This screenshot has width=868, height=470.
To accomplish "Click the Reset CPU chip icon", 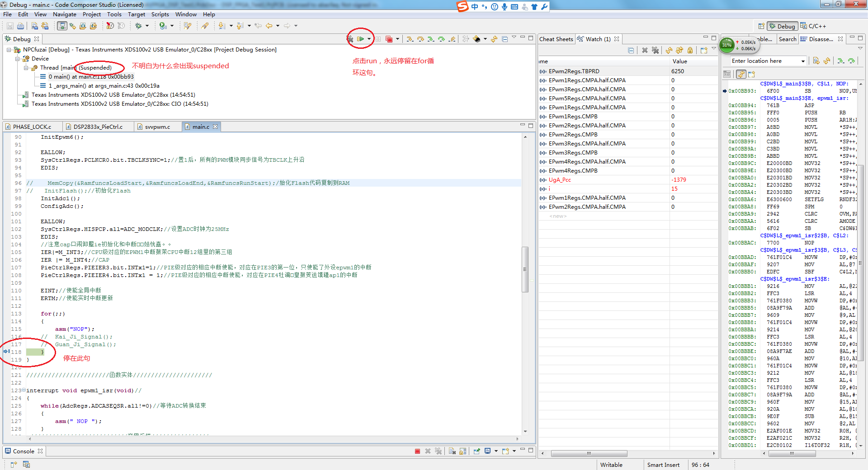I will [x=476, y=39].
